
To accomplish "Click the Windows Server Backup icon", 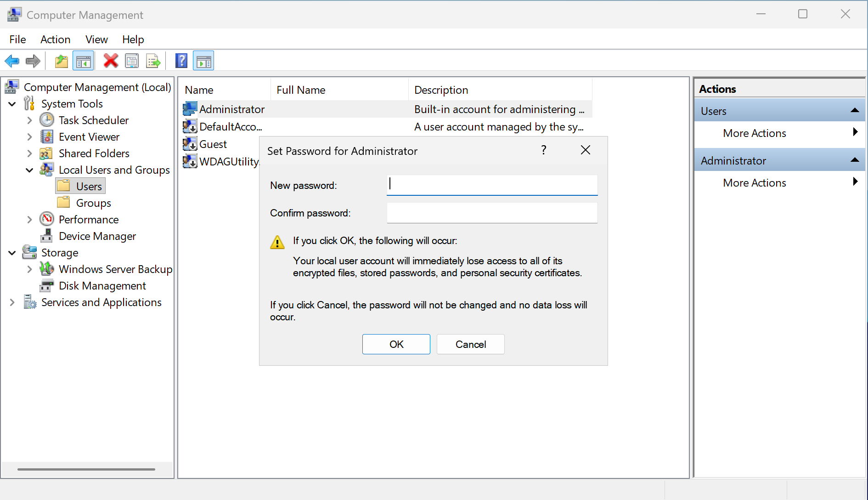I will tap(47, 268).
